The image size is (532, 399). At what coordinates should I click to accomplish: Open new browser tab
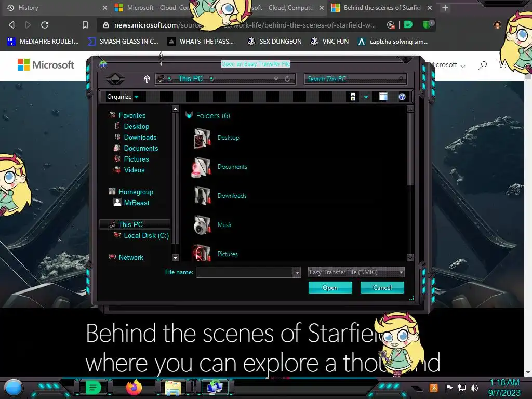click(445, 8)
